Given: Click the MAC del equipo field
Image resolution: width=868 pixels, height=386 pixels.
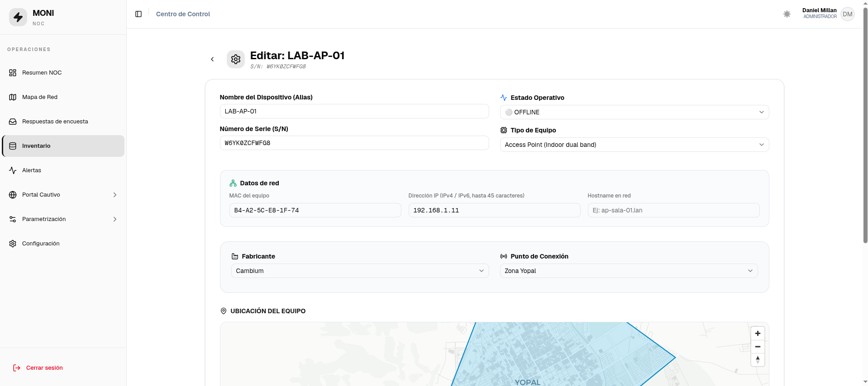Looking at the screenshot, I should [315, 210].
